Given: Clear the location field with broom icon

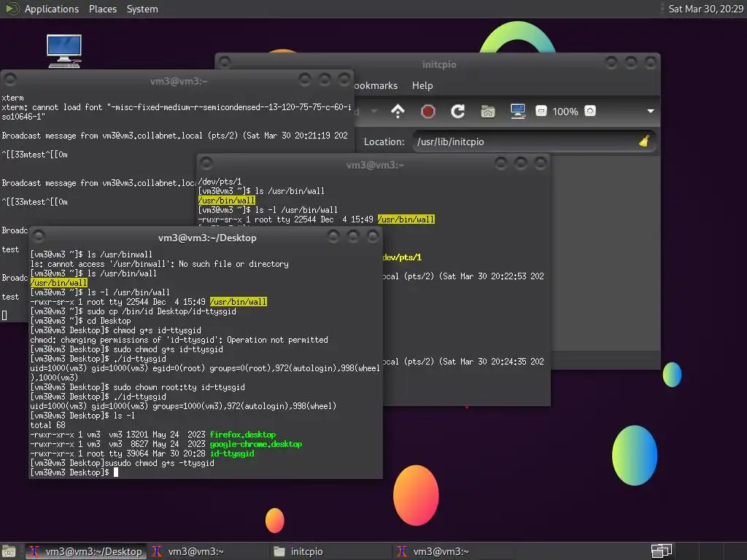Looking at the screenshot, I should tap(644, 141).
